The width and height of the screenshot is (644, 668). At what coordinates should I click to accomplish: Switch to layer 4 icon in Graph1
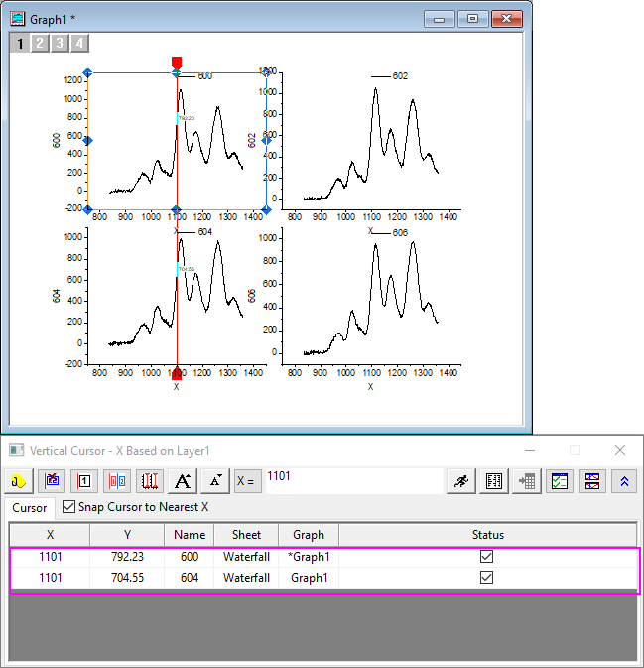pos(79,43)
